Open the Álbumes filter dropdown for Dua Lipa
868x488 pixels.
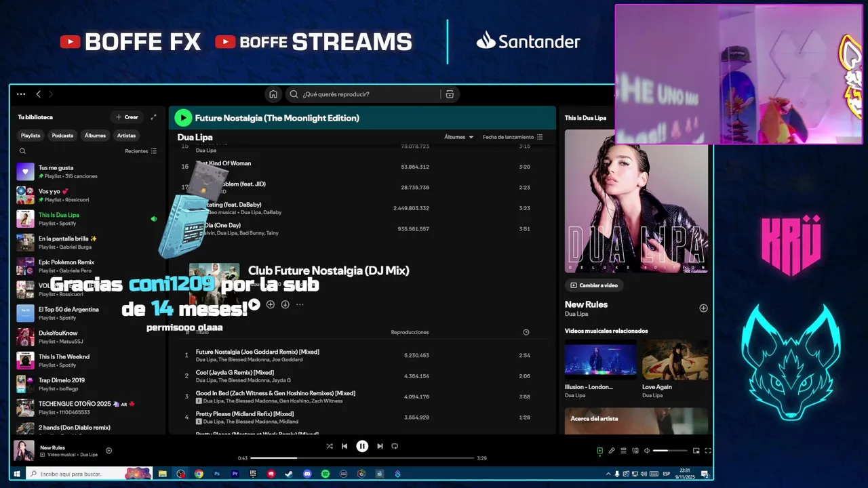click(x=459, y=137)
